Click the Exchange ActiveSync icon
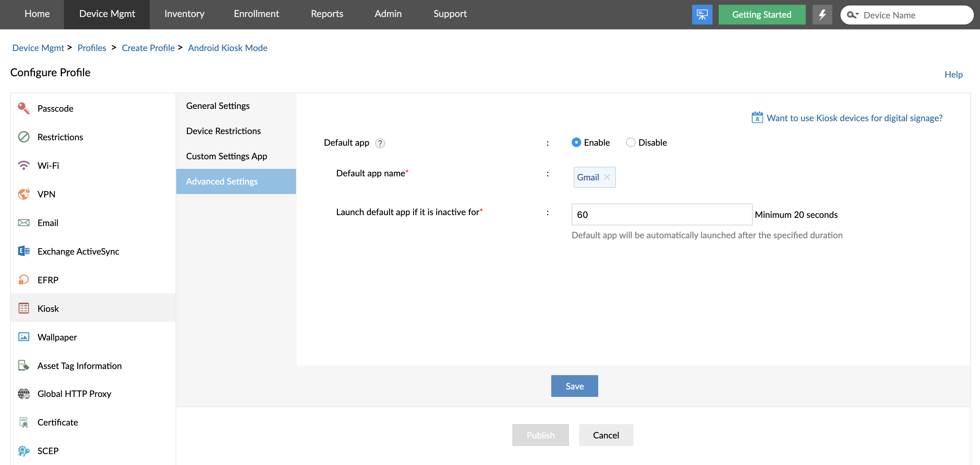980x465 pixels. click(23, 251)
